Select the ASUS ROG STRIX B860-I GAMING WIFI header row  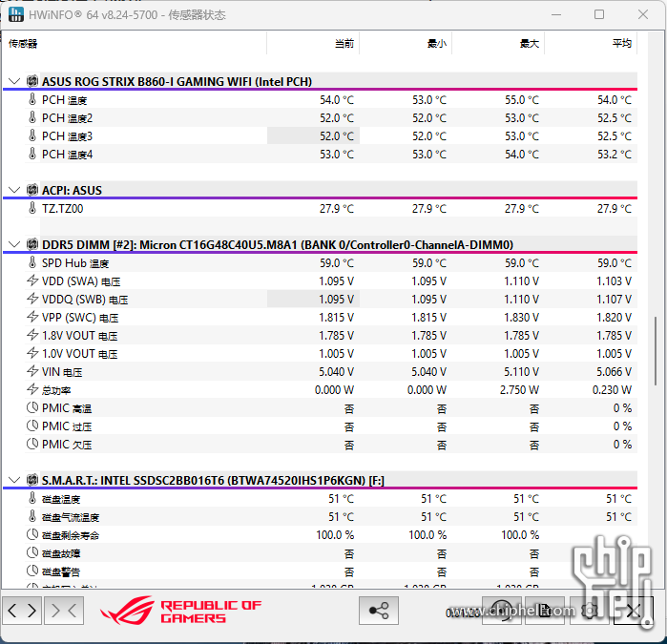pyautogui.click(x=330, y=81)
